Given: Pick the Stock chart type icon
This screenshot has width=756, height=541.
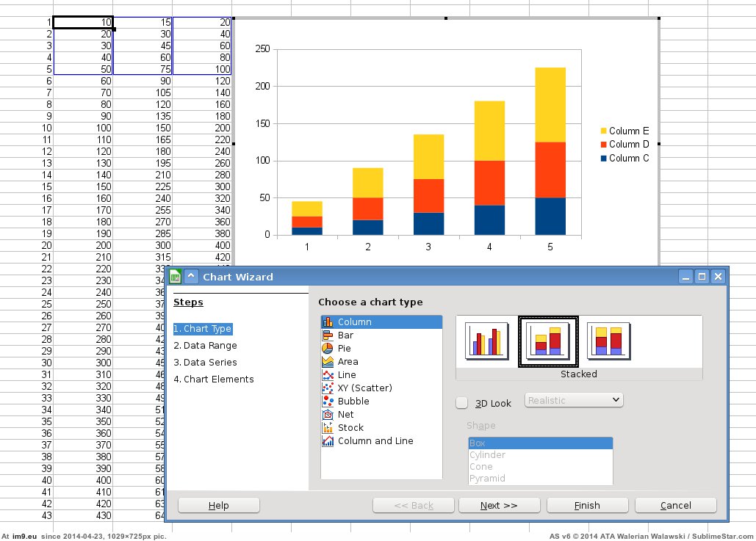Looking at the screenshot, I should tap(328, 428).
